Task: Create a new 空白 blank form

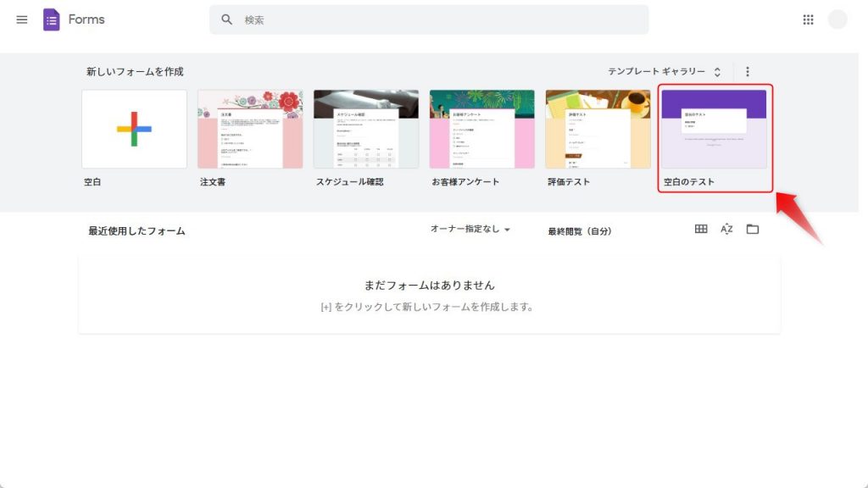Action: pyautogui.click(x=134, y=129)
